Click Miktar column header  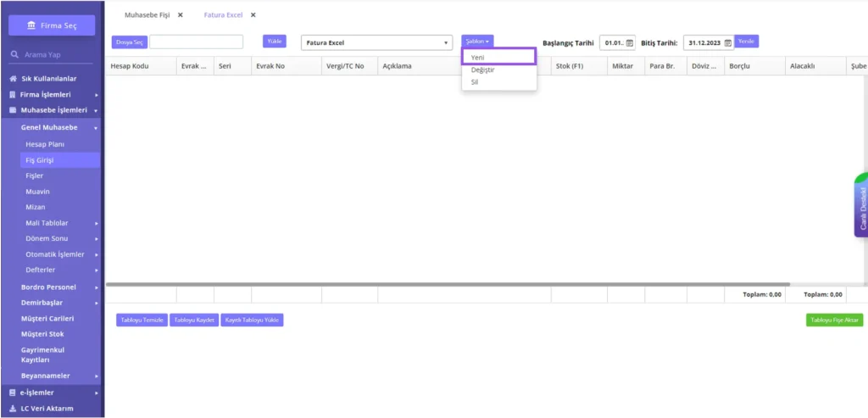[626, 66]
